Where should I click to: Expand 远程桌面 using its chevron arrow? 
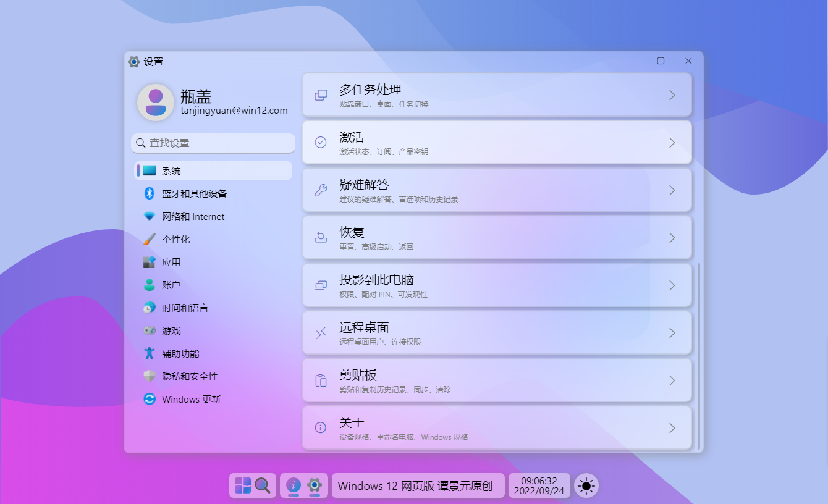pos(672,333)
